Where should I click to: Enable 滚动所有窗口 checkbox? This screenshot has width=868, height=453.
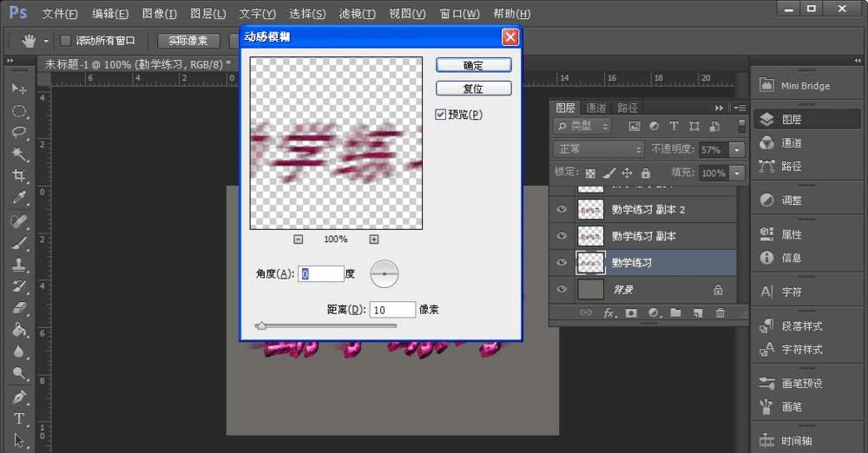point(65,41)
